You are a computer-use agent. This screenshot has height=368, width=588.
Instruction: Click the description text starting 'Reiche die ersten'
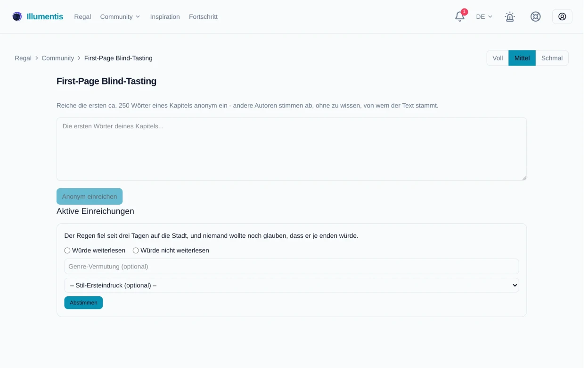pyautogui.click(x=247, y=106)
